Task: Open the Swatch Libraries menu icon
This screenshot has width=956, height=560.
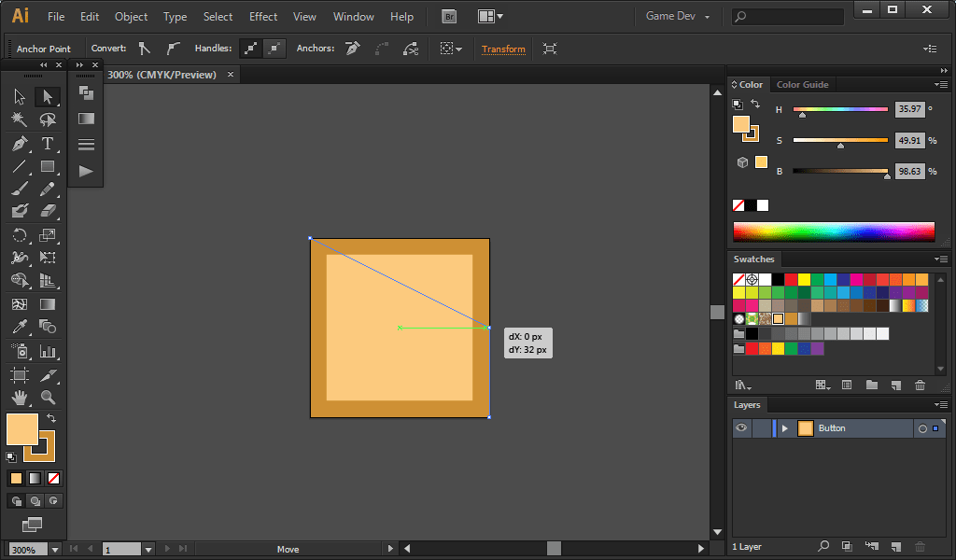Action: pos(741,385)
